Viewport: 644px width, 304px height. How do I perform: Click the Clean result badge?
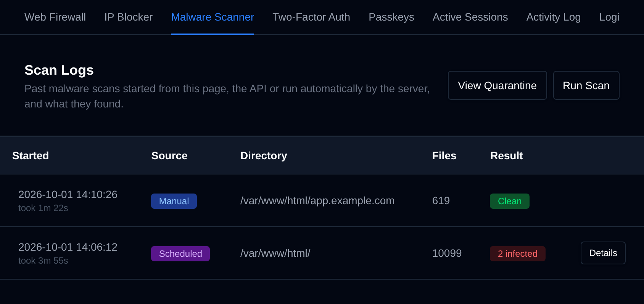click(510, 201)
